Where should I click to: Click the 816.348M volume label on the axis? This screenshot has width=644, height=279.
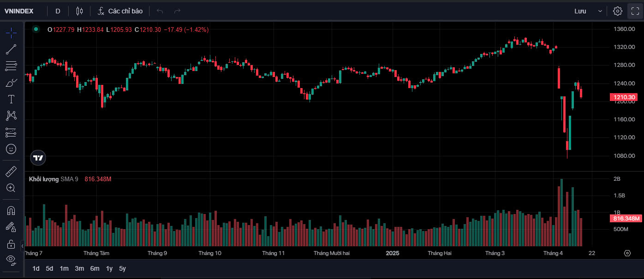point(626,218)
